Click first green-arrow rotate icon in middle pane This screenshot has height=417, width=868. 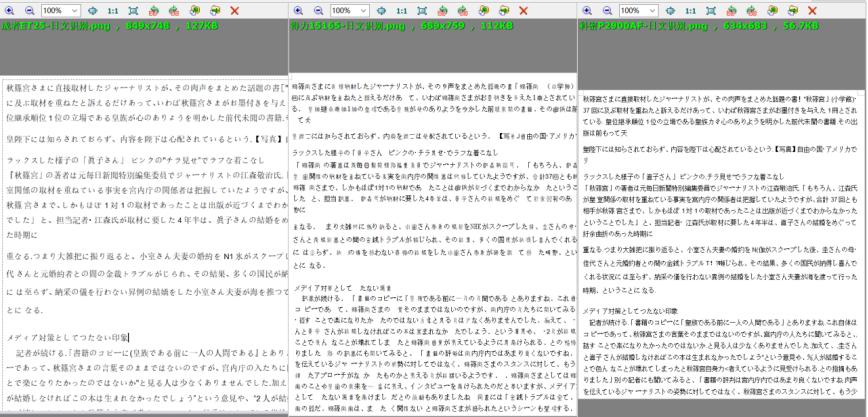(442, 11)
